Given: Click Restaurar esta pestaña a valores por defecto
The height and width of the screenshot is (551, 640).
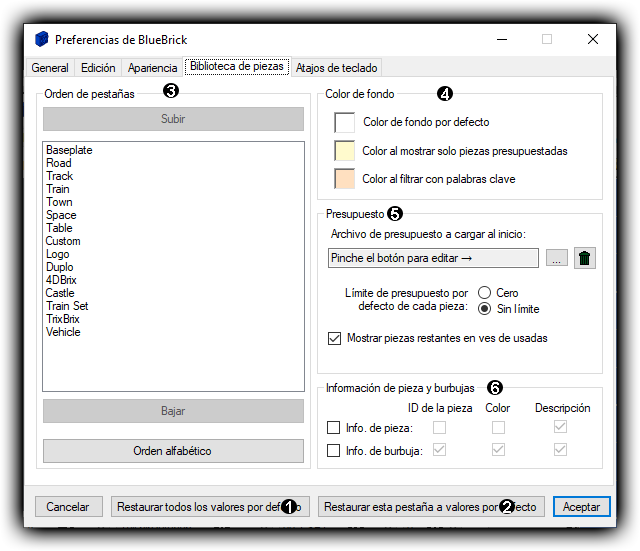Looking at the screenshot, I should (x=431, y=507).
